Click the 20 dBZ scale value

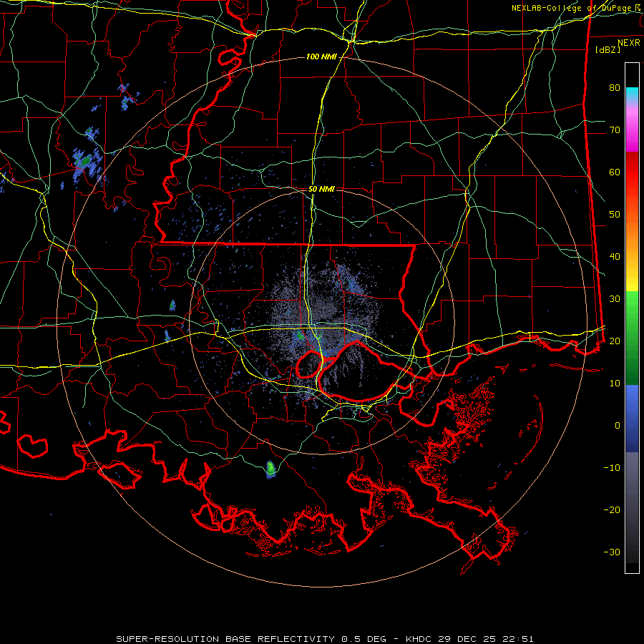pos(615,341)
